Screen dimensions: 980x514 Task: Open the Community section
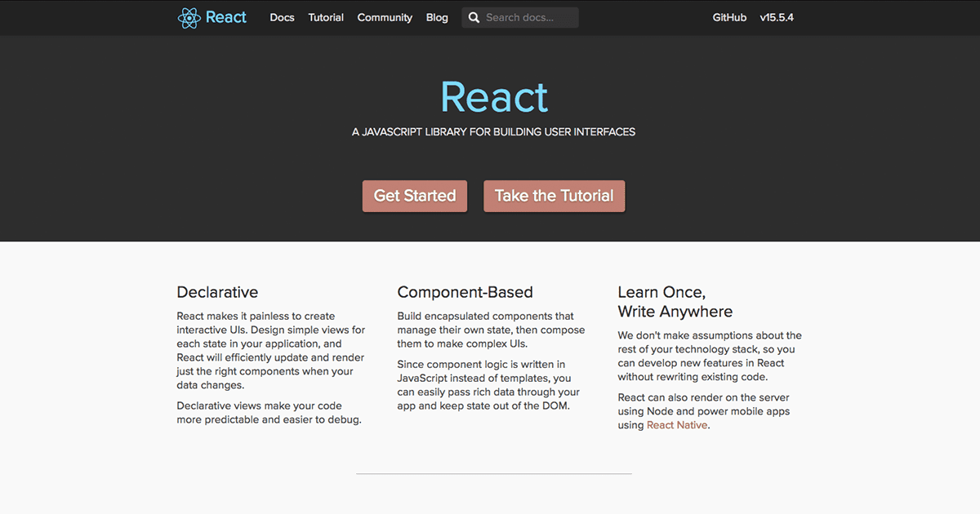pyautogui.click(x=385, y=18)
